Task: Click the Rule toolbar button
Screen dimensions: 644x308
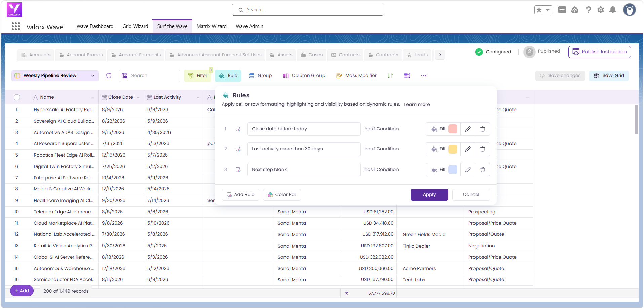Action: click(228, 76)
